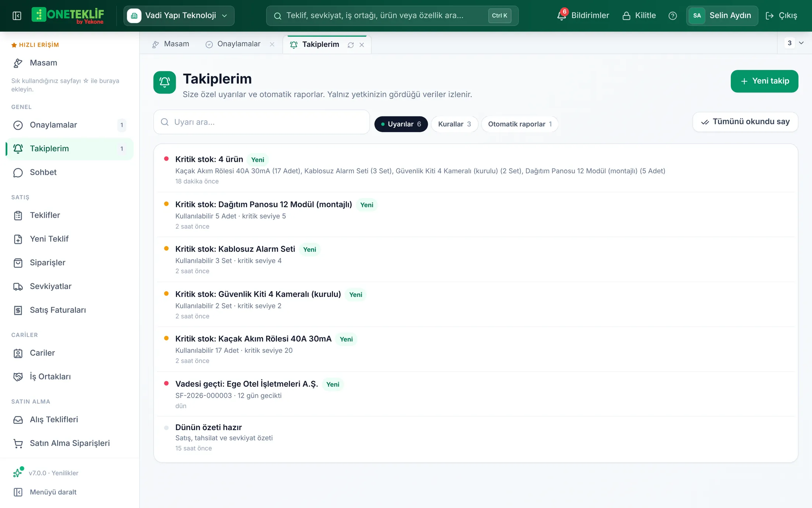Switch to the Masam tab
This screenshot has height=508, width=812.
pyautogui.click(x=171, y=44)
